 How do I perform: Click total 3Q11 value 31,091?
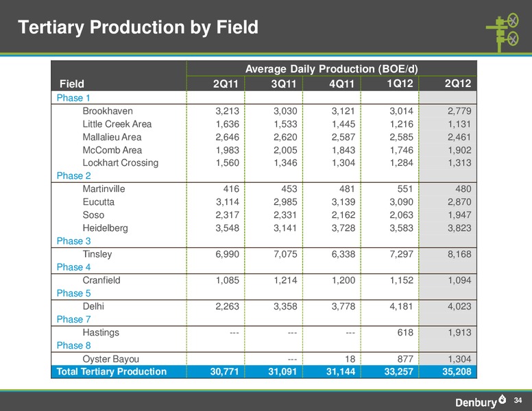tap(282, 372)
